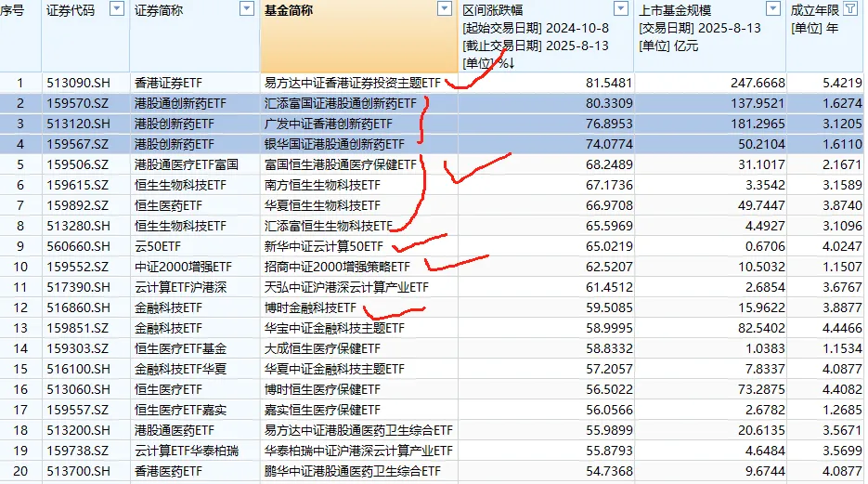Select code 159303.SZ

coord(77,349)
